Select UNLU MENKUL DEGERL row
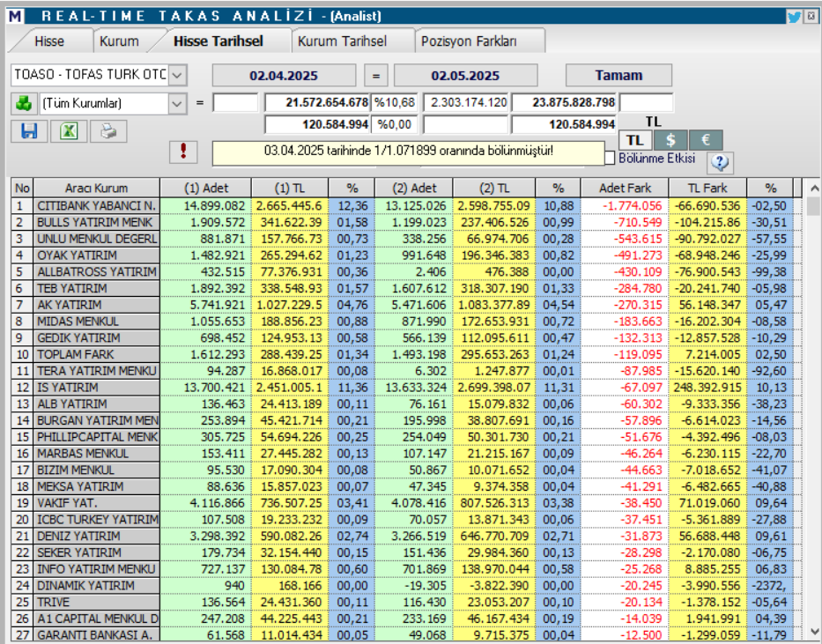 pyautogui.click(x=407, y=239)
